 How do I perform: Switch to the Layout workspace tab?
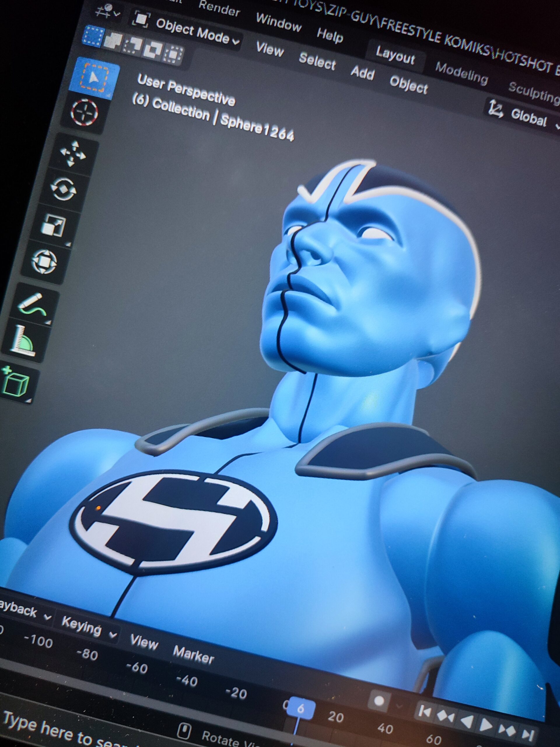pos(395,55)
